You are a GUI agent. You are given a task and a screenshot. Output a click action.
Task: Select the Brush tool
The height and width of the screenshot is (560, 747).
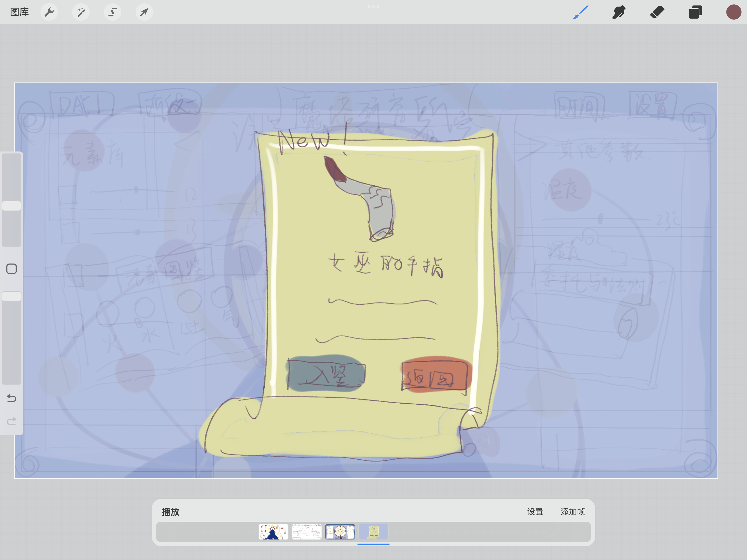pyautogui.click(x=581, y=12)
